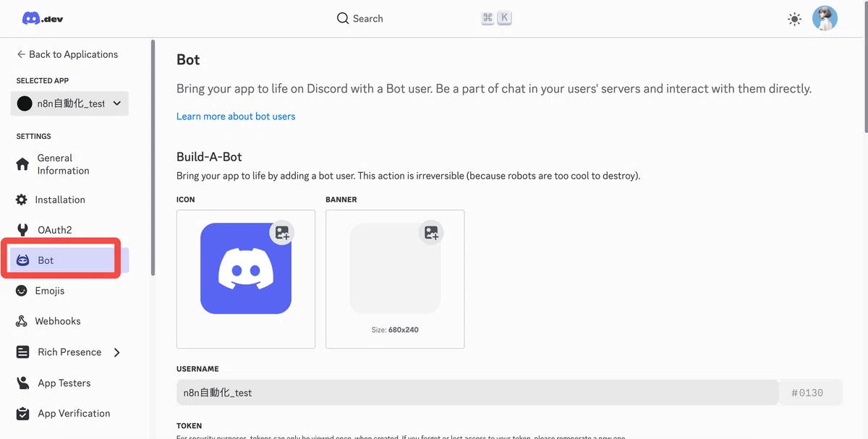The width and height of the screenshot is (868, 439).
Task: Open Learn more about bot users link
Action: coord(236,116)
